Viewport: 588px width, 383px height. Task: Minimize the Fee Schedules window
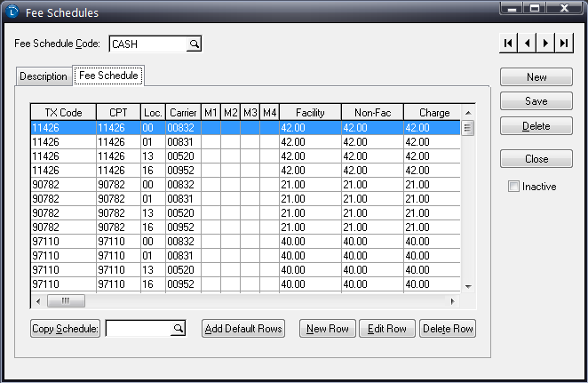pos(512,8)
